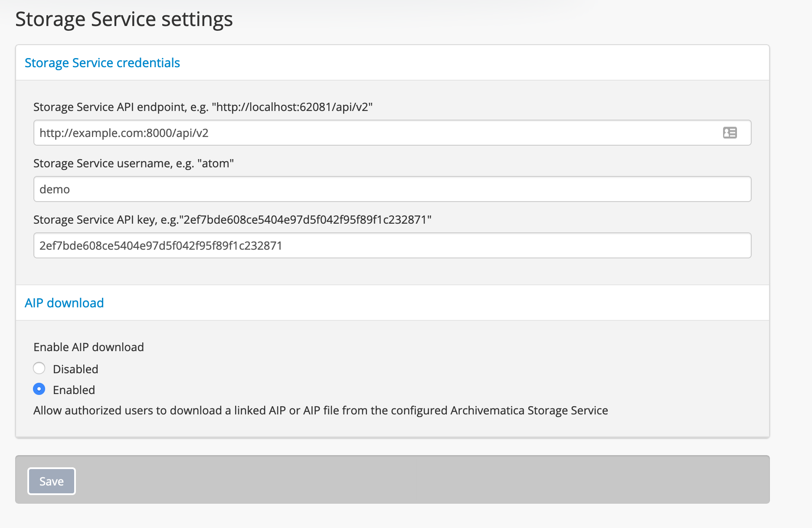Screen dimensions: 812x528
Task: Focus the Storage Service API endpoint field
Action: [373, 133]
